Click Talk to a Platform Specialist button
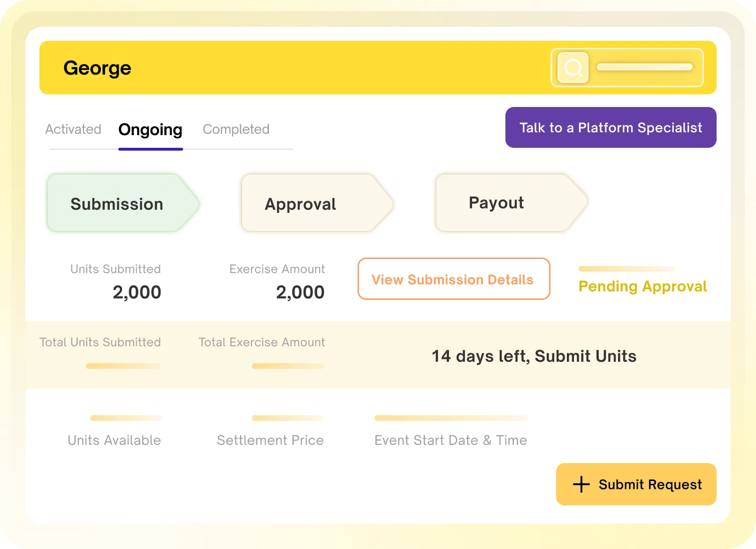The height and width of the screenshot is (549, 756). point(611,127)
